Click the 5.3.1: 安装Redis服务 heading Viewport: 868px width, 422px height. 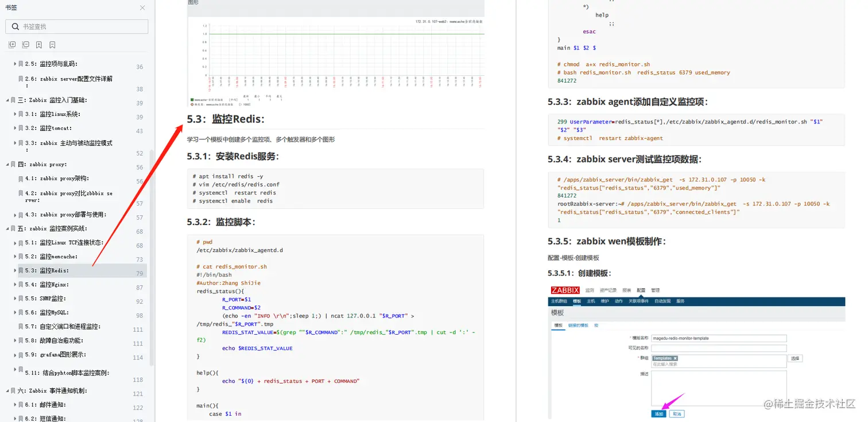click(232, 156)
